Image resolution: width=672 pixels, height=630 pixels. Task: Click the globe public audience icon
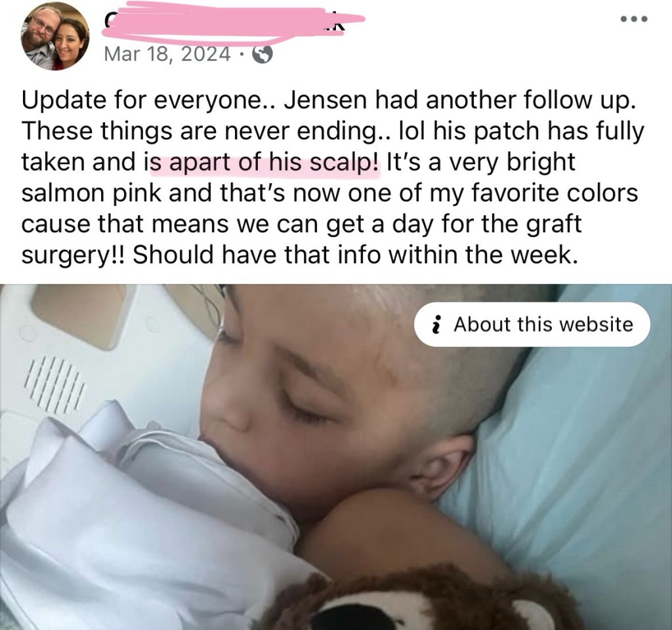(x=262, y=54)
